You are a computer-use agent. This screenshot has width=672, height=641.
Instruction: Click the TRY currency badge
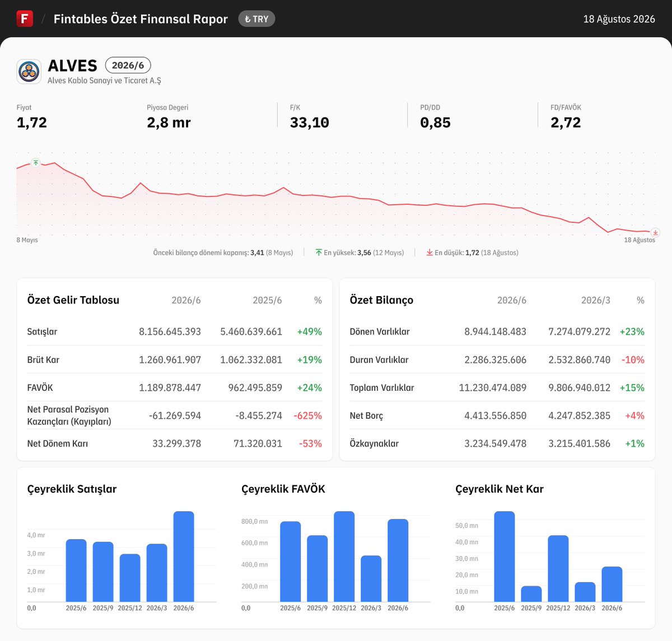point(256,19)
